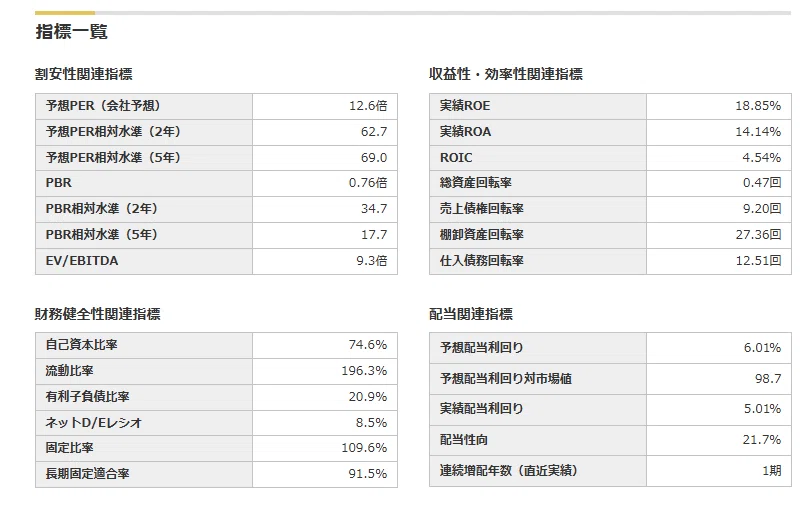Click the 予想配当利回り対市場値 value 98.7

tap(768, 379)
